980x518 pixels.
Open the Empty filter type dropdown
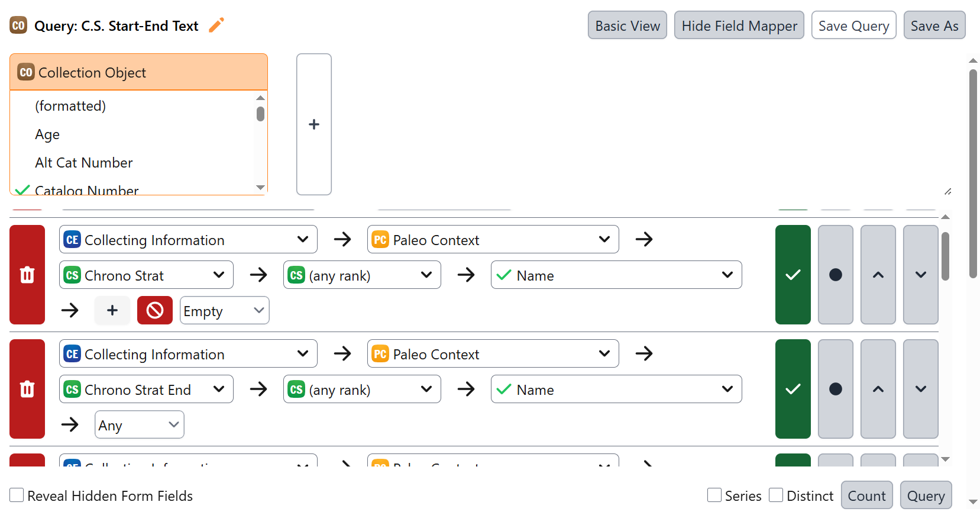[224, 311]
